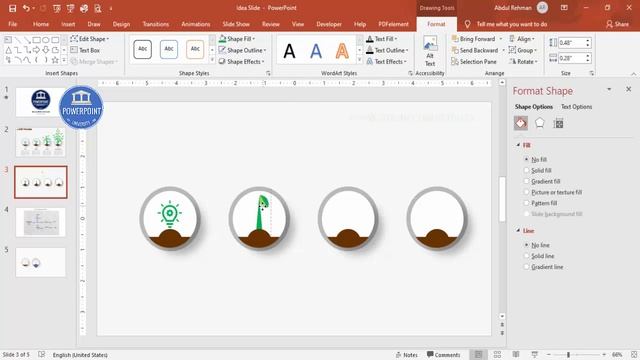Click the Alt Text button
The image size is (640, 360).
(x=430, y=51)
